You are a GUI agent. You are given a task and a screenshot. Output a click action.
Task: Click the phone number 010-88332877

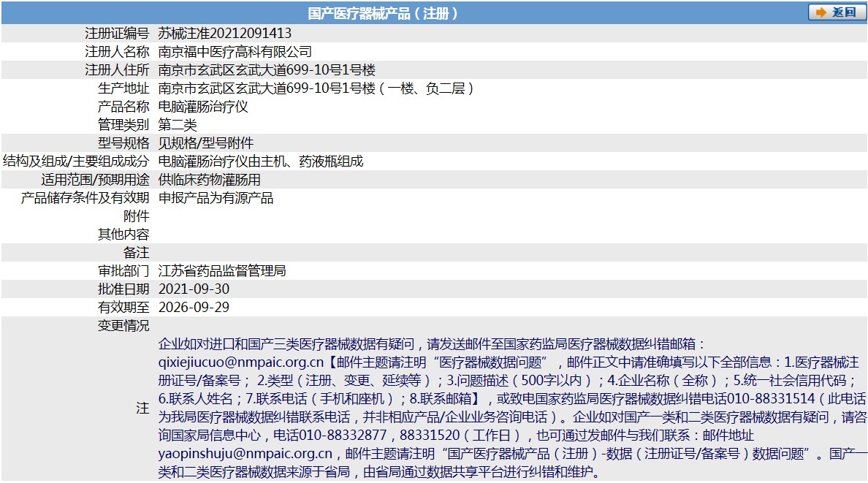tap(343, 436)
